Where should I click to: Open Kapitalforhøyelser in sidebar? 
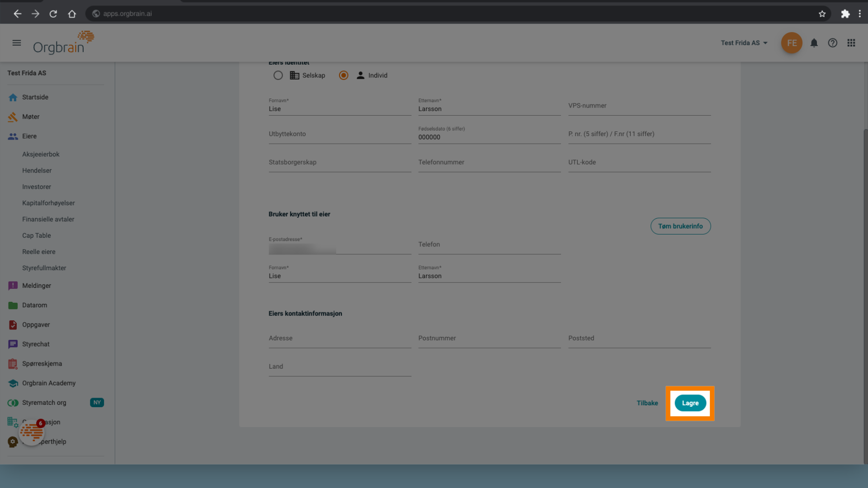point(48,203)
